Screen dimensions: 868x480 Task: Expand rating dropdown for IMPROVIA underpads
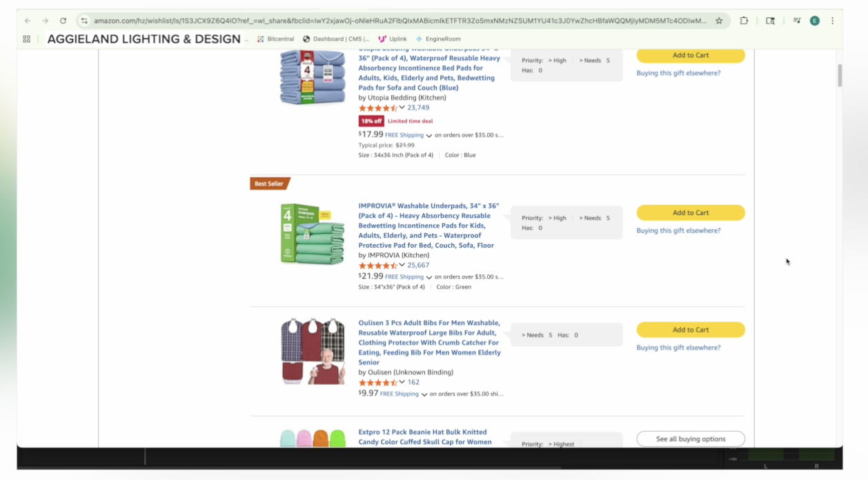pyautogui.click(x=402, y=265)
